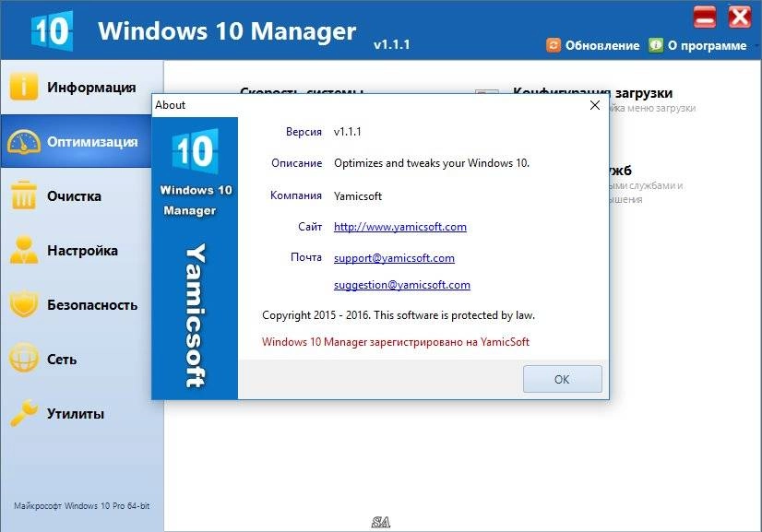Switch to the Сеть section
The image size is (762, 532).
click(x=77, y=359)
